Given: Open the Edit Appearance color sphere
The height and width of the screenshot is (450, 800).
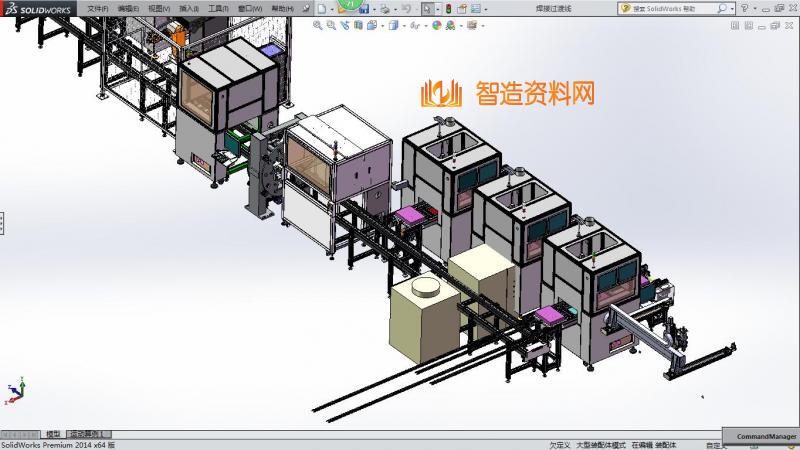Looking at the screenshot, I should pos(437,26).
